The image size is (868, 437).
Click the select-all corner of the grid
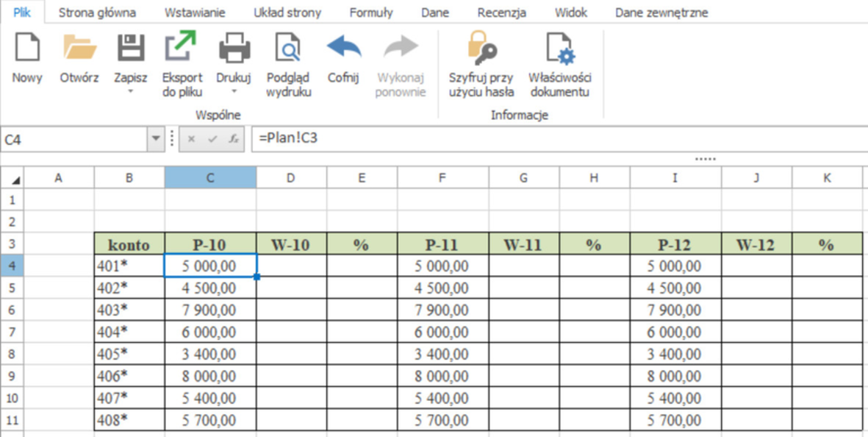15,179
